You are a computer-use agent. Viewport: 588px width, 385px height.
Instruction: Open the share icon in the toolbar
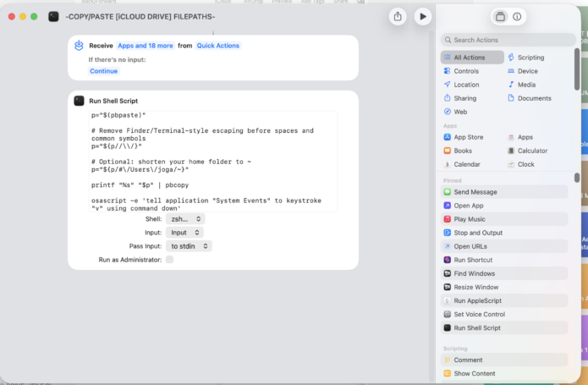point(398,16)
